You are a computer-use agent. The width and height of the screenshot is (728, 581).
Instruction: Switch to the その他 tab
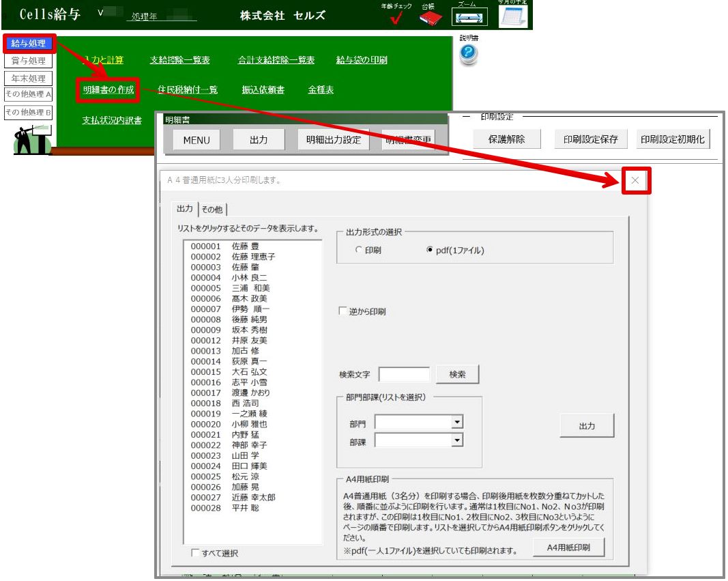(212, 210)
